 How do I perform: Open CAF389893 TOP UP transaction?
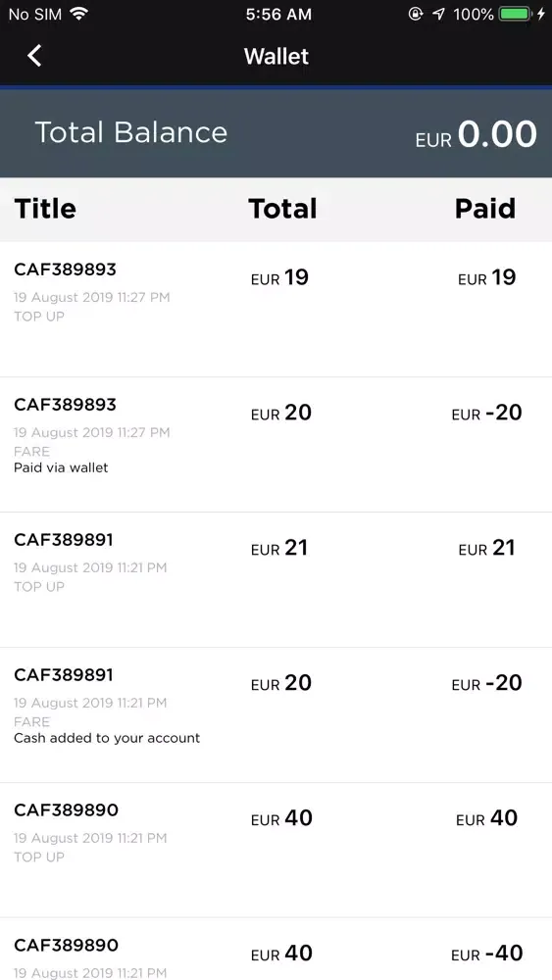(276, 310)
